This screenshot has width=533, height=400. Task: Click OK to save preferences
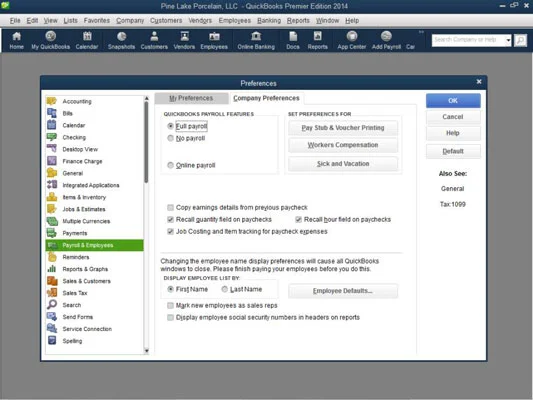coord(453,101)
